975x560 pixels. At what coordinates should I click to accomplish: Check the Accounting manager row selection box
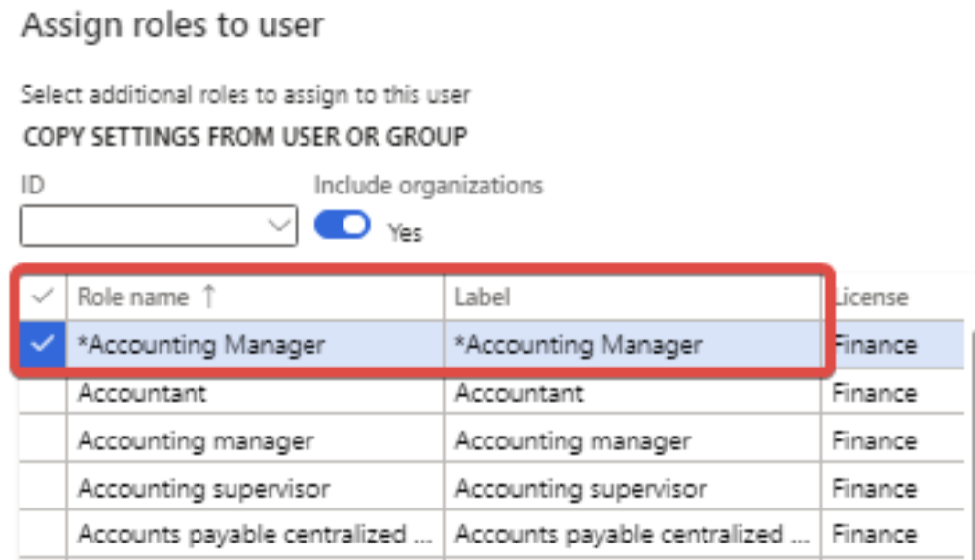click(43, 441)
